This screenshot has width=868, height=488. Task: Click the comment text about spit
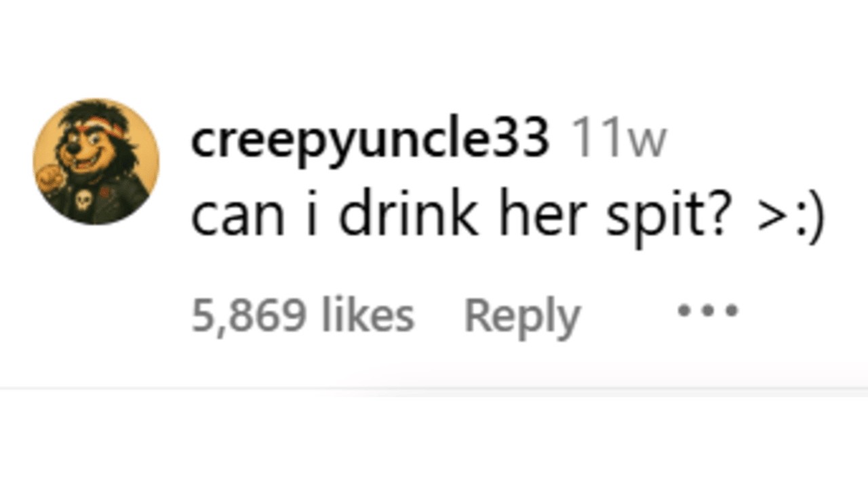[x=507, y=216]
